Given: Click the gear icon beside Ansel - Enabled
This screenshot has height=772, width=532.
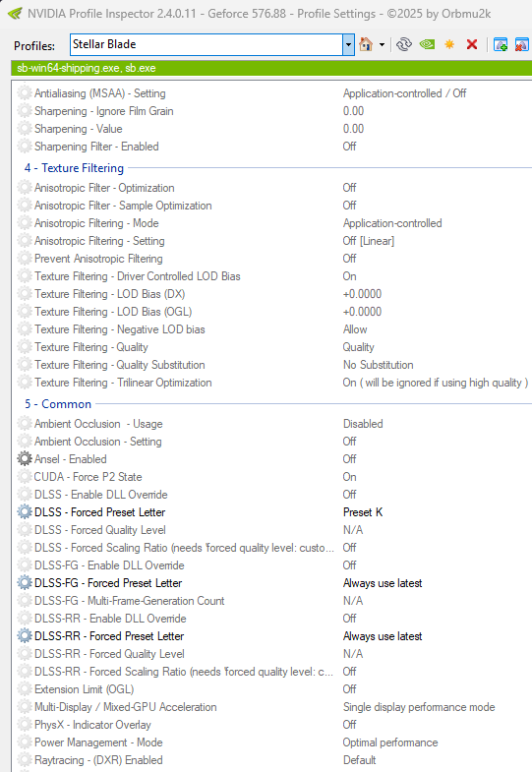Looking at the screenshot, I should [x=25, y=459].
